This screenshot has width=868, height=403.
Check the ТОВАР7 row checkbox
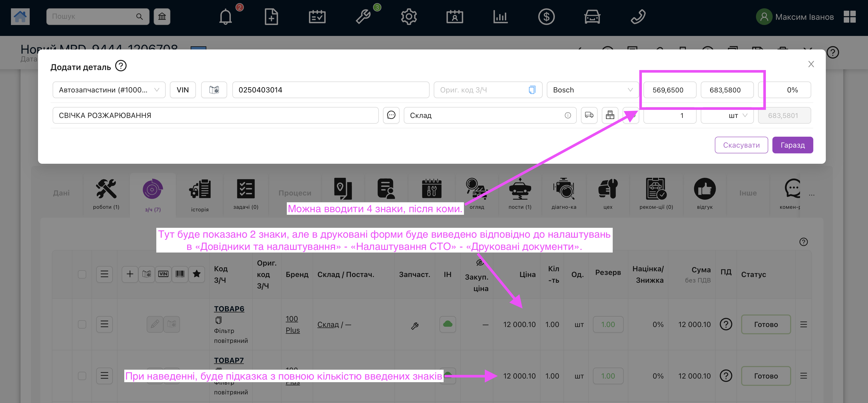point(82,376)
